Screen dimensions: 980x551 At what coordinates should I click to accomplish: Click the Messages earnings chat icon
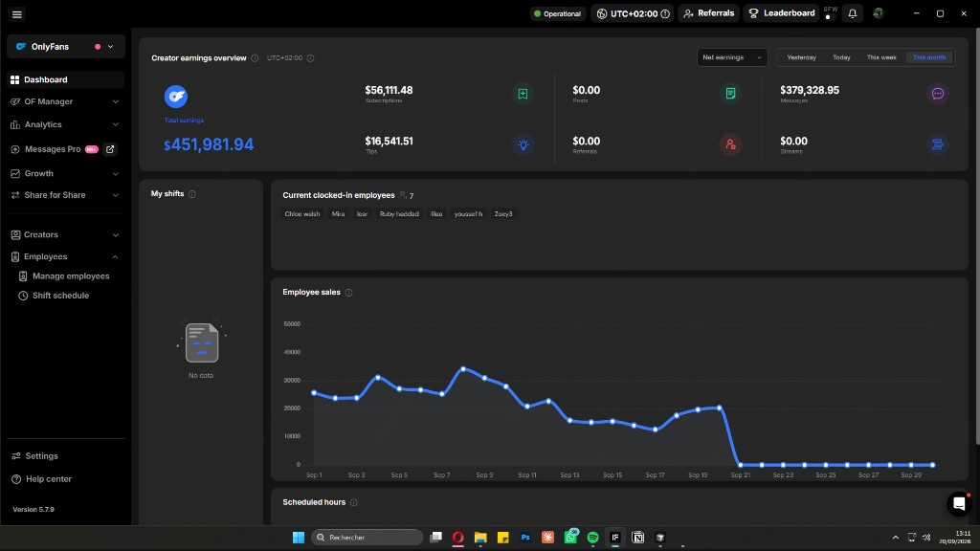(938, 94)
